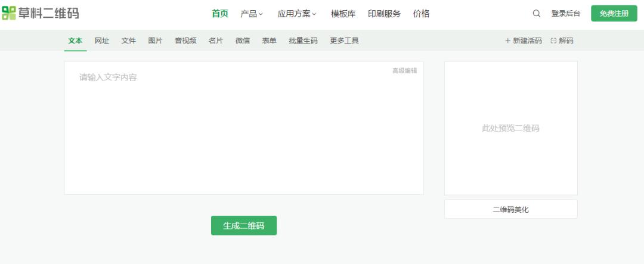Click the 二维码美化 button
Screen dimensions: 644x264
coord(510,209)
